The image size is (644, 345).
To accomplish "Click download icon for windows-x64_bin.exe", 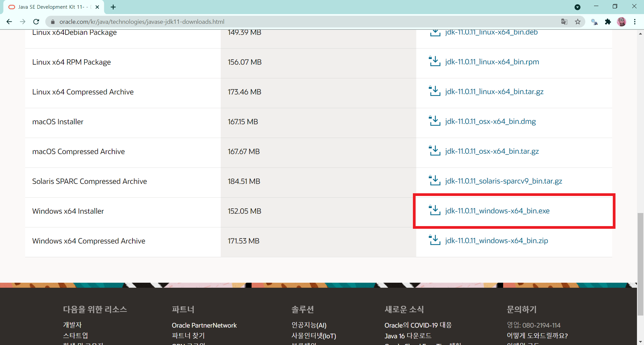I will click(435, 210).
